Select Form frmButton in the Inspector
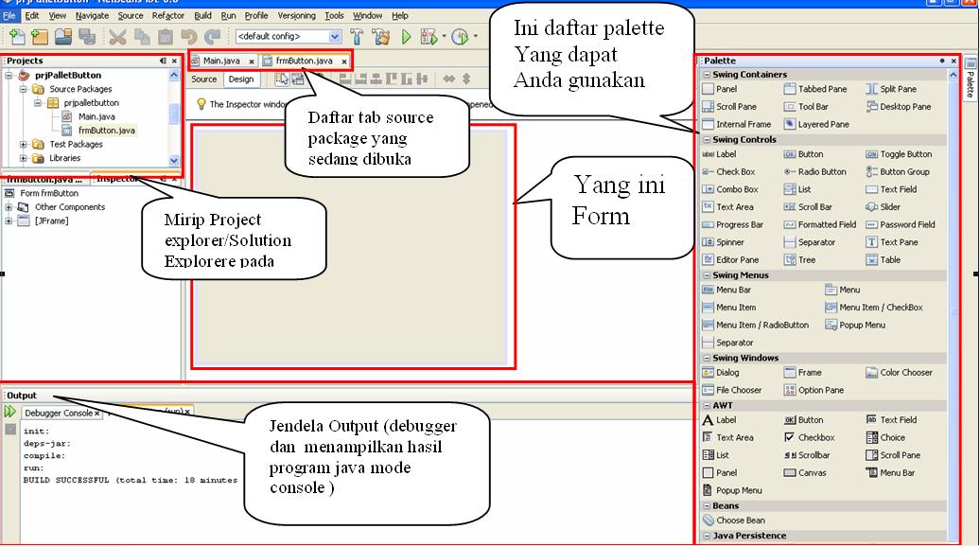980x547 pixels. click(49, 193)
